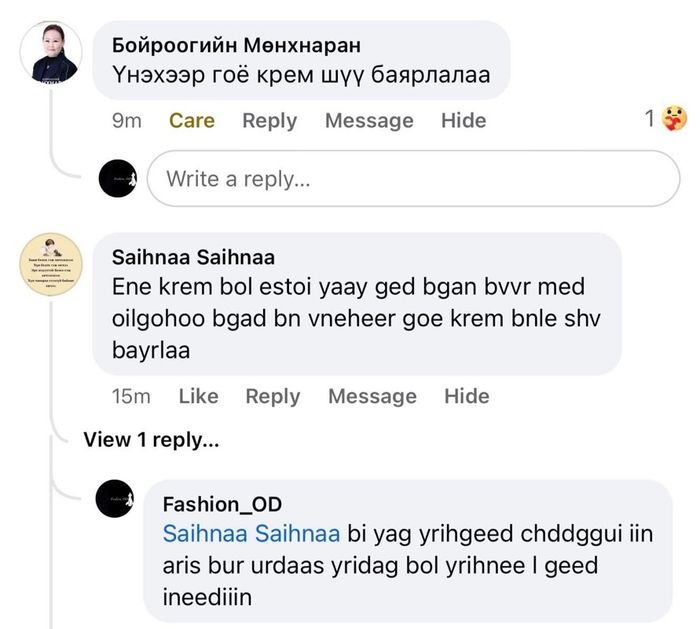Click into the Write a reply field
This screenshot has height=629, width=700.
pos(412,179)
